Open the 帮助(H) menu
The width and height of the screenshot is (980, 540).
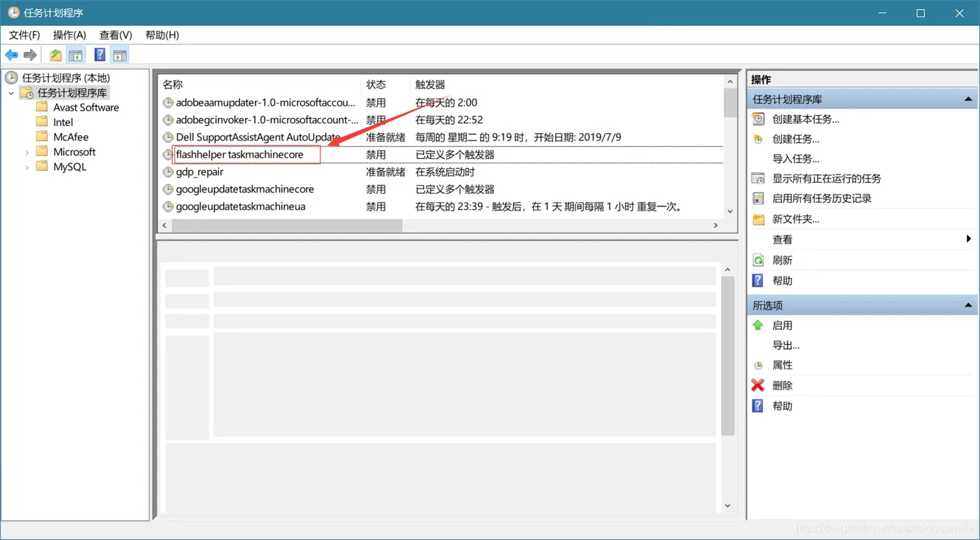(x=162, y=35)
